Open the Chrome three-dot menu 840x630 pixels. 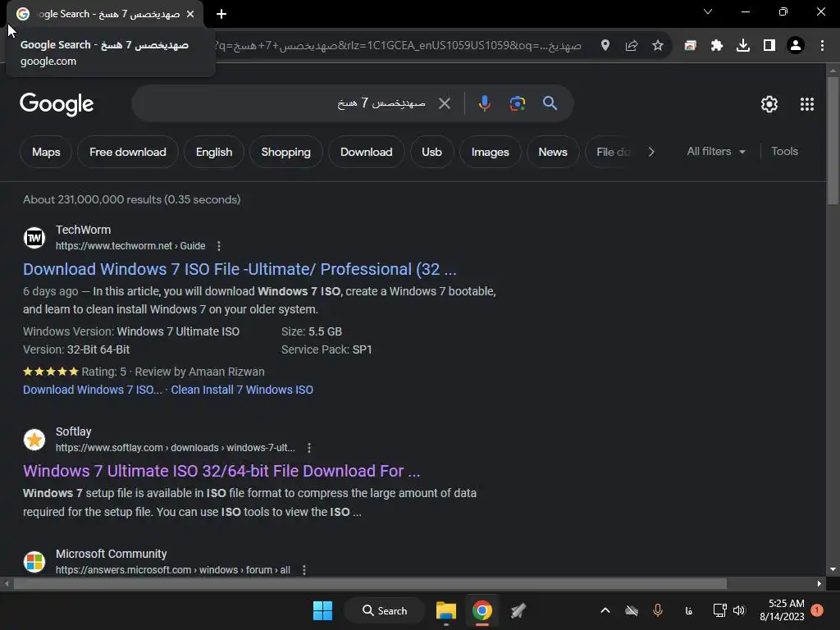tap(822, 46)
